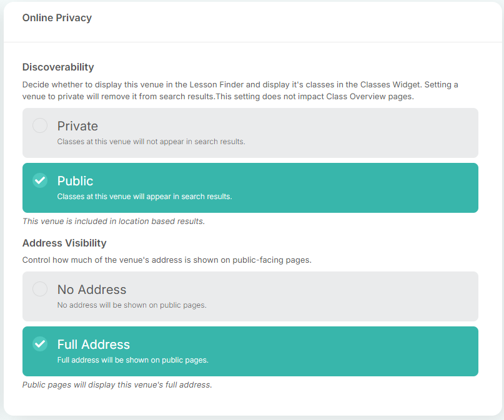Click the 'No Address' option title
The width and height of the screenshot is (504, 420).
92,290
